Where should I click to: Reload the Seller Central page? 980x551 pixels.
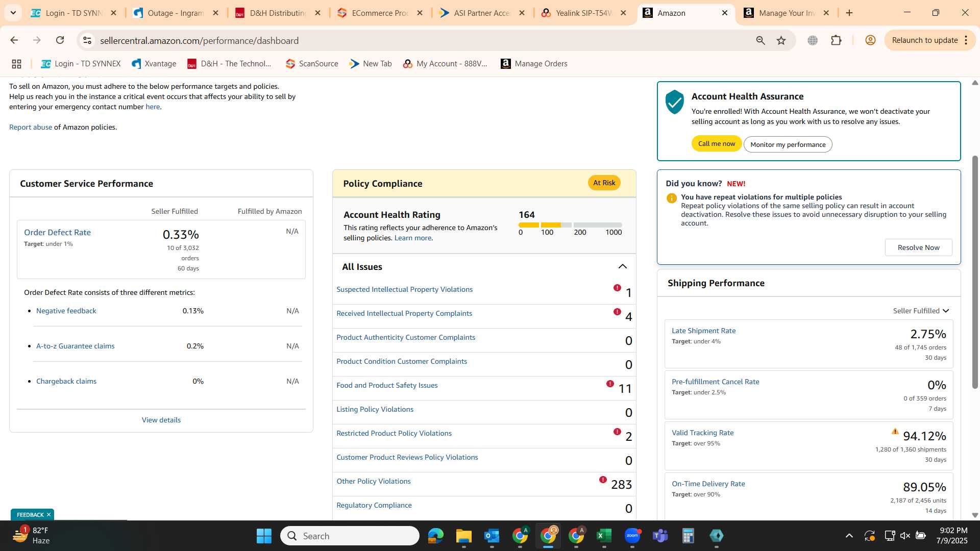point(60,40)
